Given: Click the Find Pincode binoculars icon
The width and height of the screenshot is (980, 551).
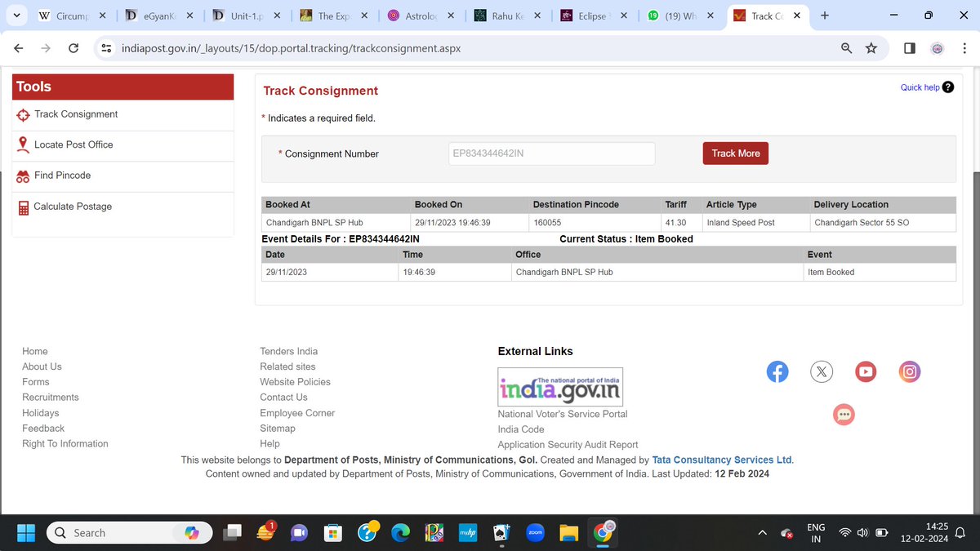Looking at the screenshot, I should tap(23, 176).
